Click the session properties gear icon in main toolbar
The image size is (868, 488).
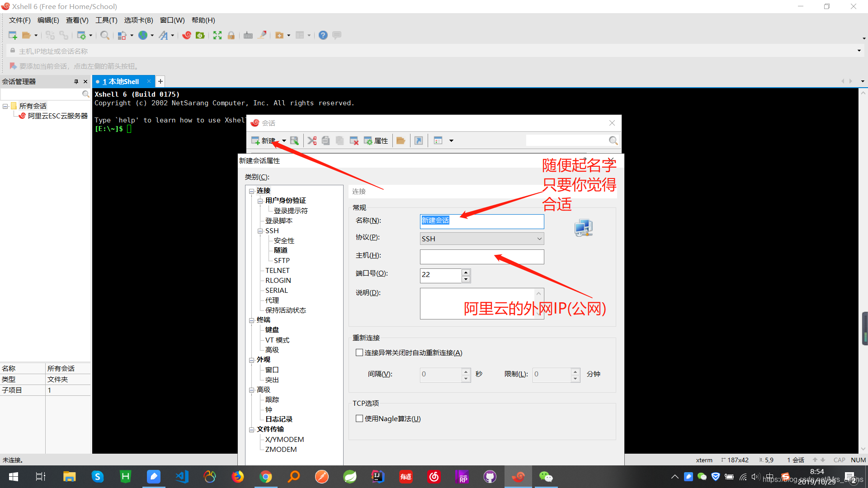click(81, 35)
